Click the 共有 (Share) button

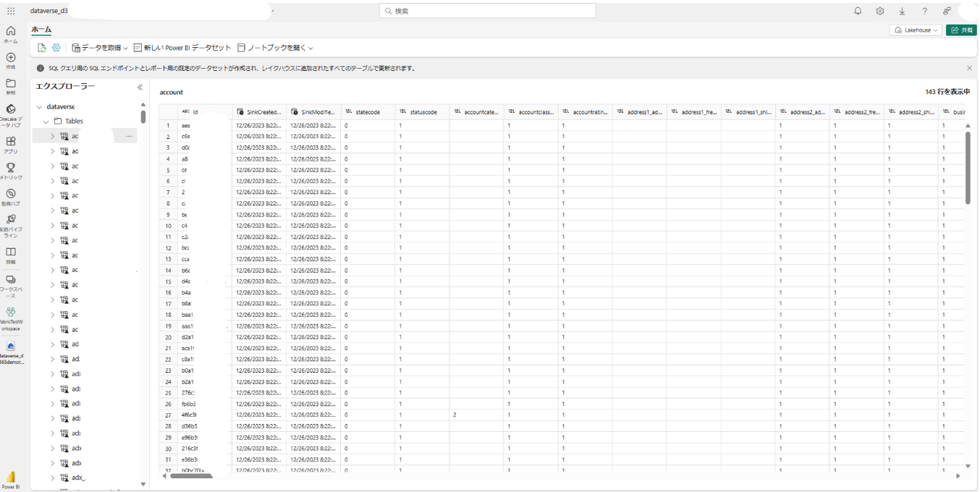click(x=961, y=30)
